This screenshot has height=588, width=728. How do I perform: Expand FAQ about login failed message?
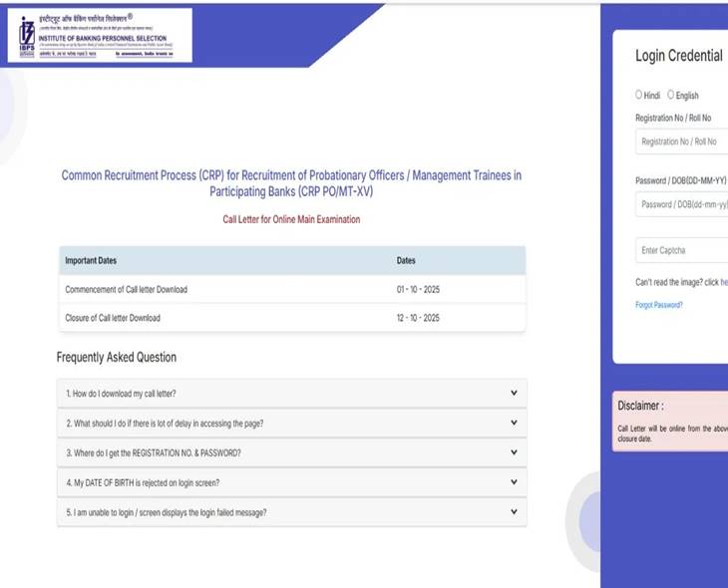click(x=291, y=512)
